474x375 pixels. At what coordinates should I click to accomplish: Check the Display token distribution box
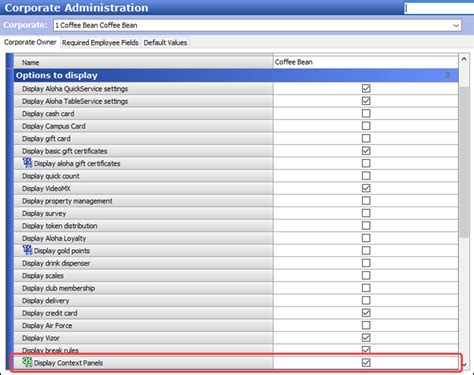pos(366,225)
